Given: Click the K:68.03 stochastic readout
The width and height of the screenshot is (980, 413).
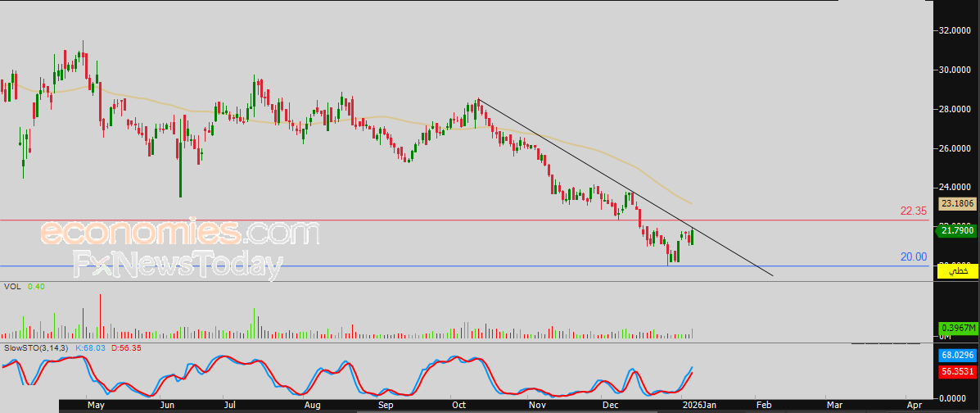Looking at the screenshot, I should click(x=91, y=347).
